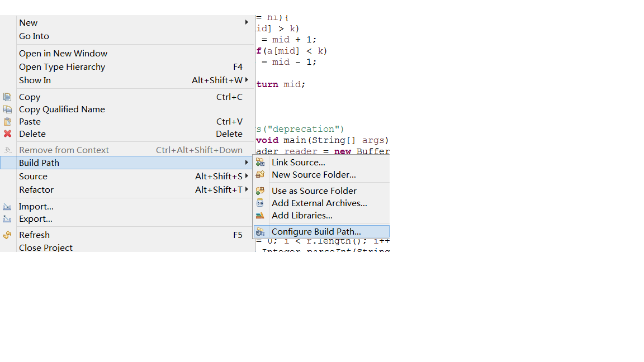Click the "= mid + 1;" code line
644x362 pixels.
pyautogui.click(x=289, y=40)
